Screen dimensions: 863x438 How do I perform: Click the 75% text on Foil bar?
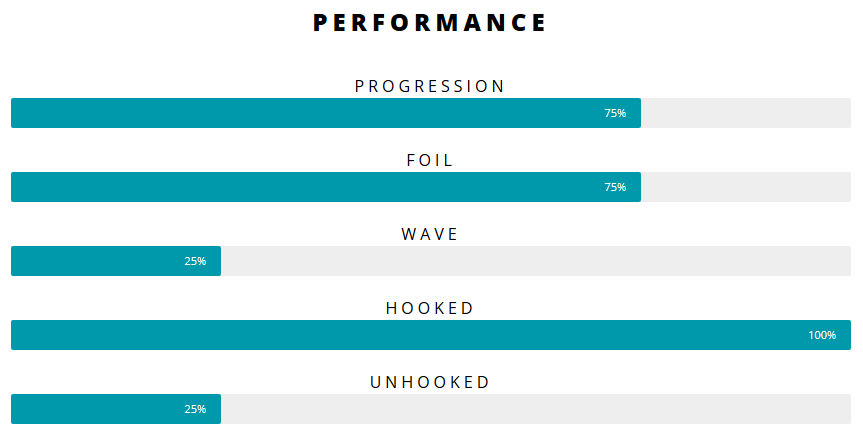pos(615,187)
